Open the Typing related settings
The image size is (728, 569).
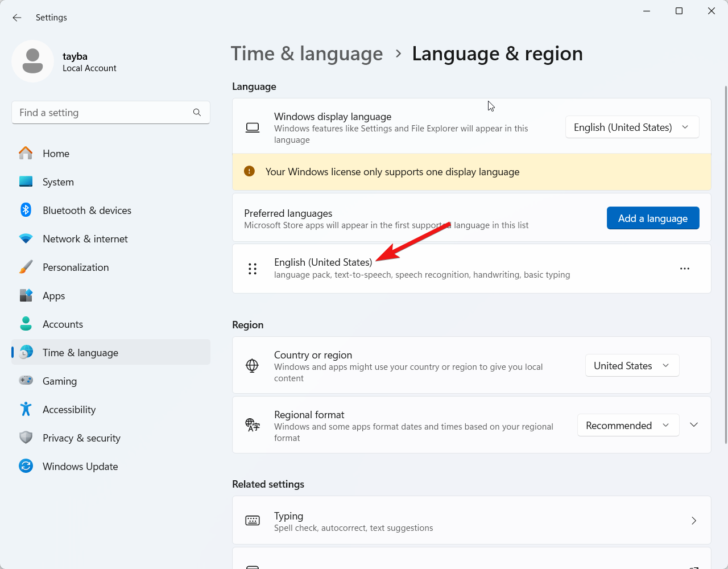click(x=471, y=521)
